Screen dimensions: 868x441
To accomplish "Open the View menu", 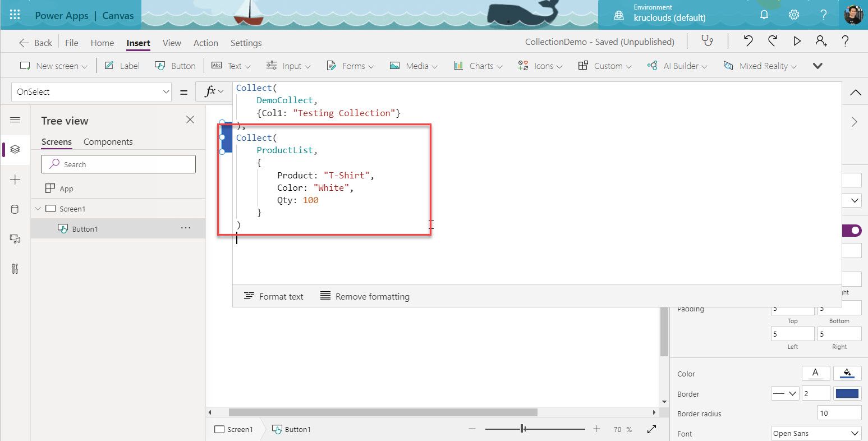I will [x=172, y=43].
